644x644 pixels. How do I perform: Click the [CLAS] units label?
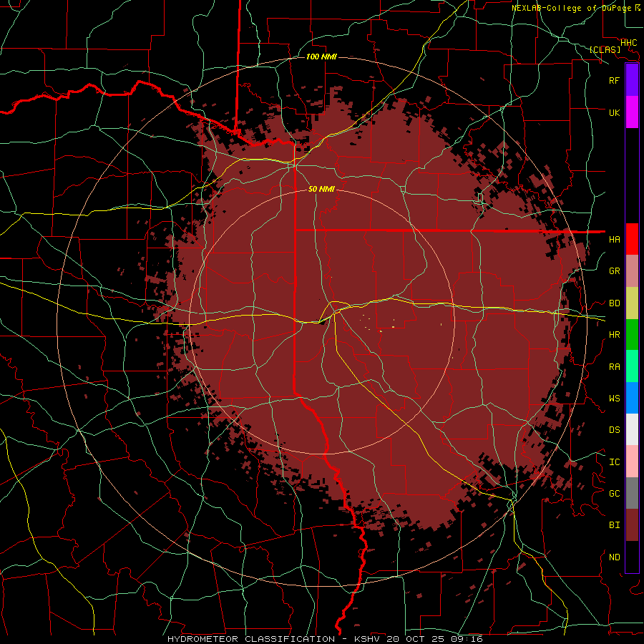(x=605, y=49)
